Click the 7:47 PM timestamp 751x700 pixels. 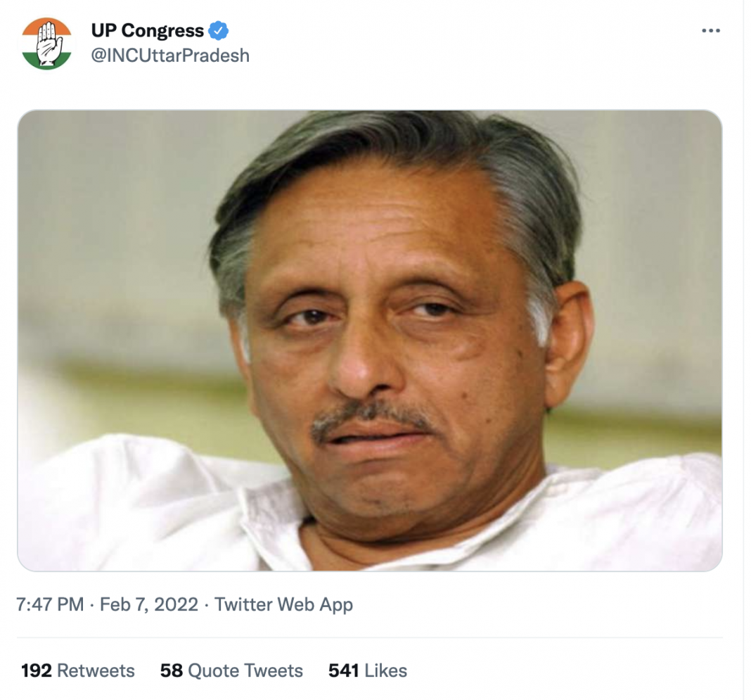pyautogui.click(x=51, y=604)
